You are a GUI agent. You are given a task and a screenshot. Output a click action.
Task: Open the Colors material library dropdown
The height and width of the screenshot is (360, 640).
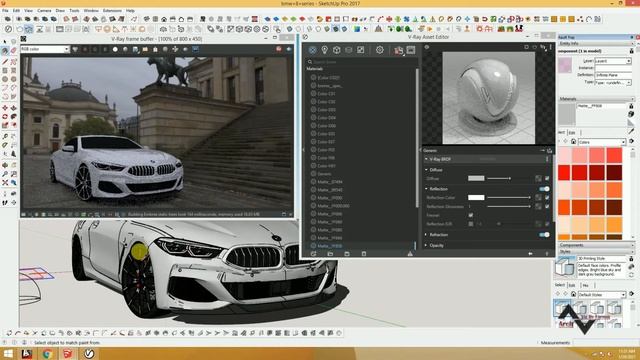click(602, 142)
